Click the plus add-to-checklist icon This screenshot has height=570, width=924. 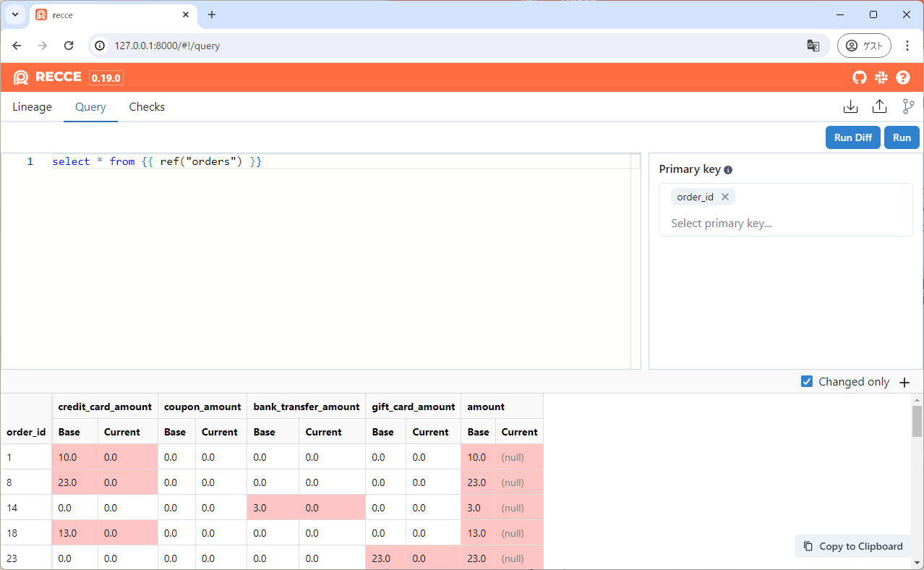[x=904, y=382]
